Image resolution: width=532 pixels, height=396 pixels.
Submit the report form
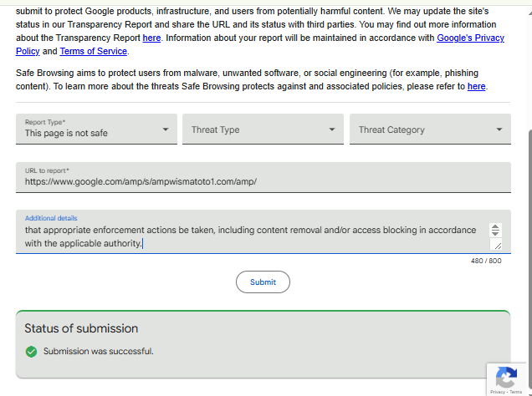[x=263, y=282]
